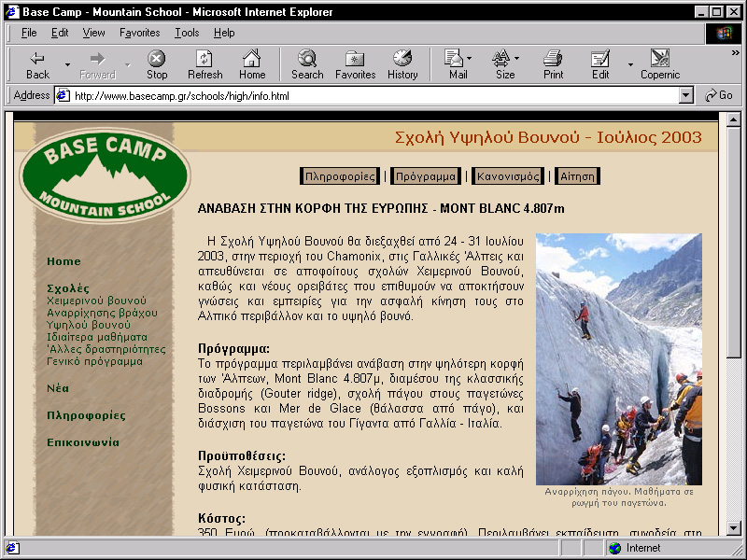Image resolution: width=747 pixels, height=560 pixels.
Task: Click the Base Camp Mountain School logo
Action: (x=105, y=175)
